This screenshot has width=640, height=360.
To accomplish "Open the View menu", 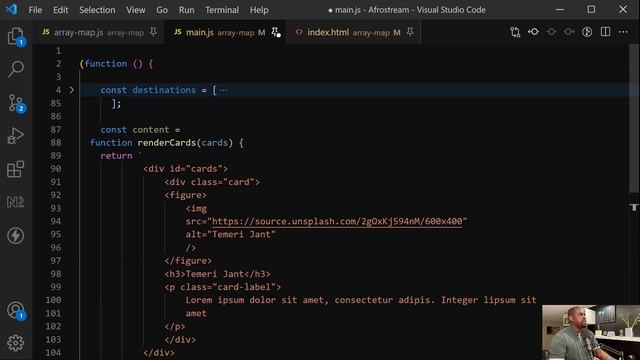I will pyautogui.click(x=136, y=10).
